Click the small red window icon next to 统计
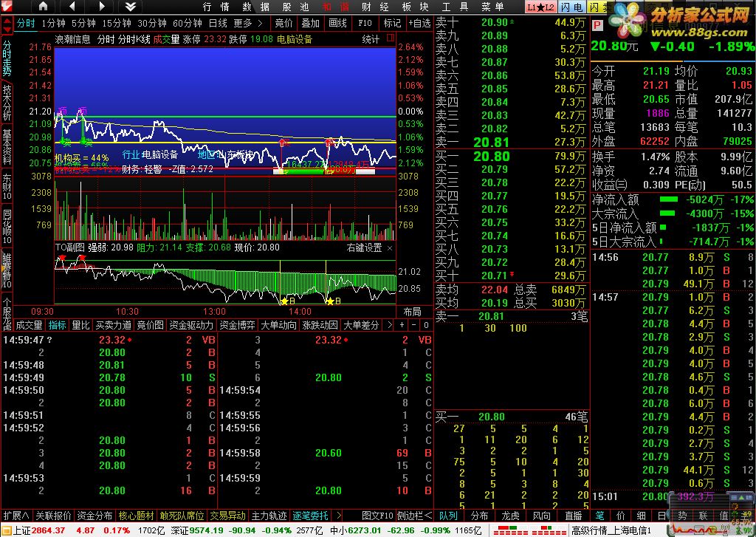 (391, 38)
